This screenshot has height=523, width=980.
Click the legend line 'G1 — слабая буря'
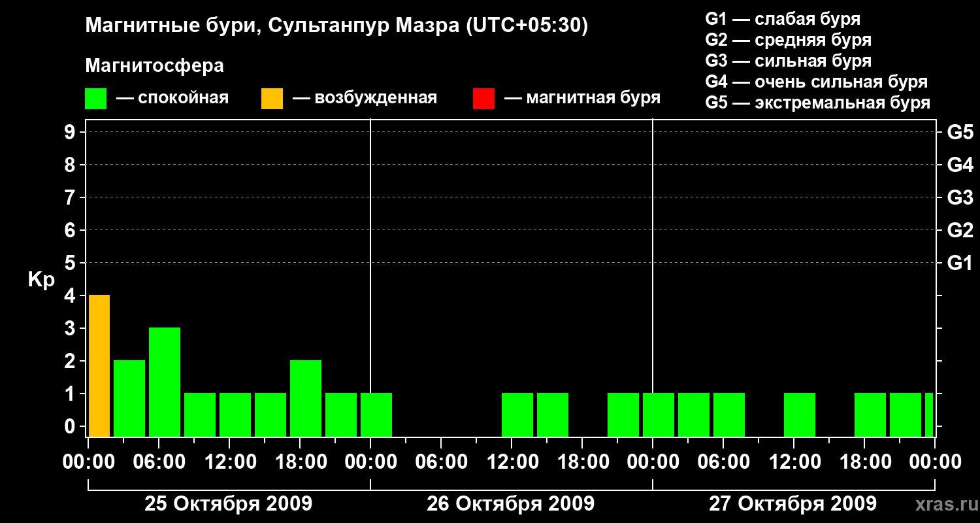783,18
